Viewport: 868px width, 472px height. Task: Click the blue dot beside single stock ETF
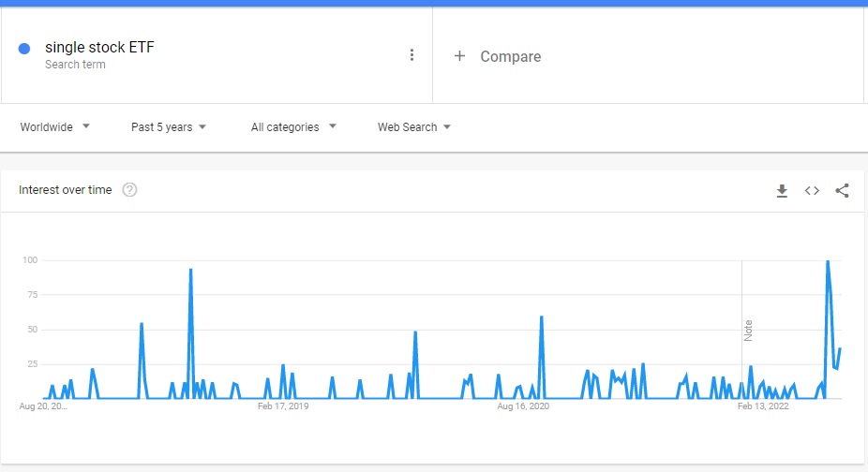coord(24,49)
